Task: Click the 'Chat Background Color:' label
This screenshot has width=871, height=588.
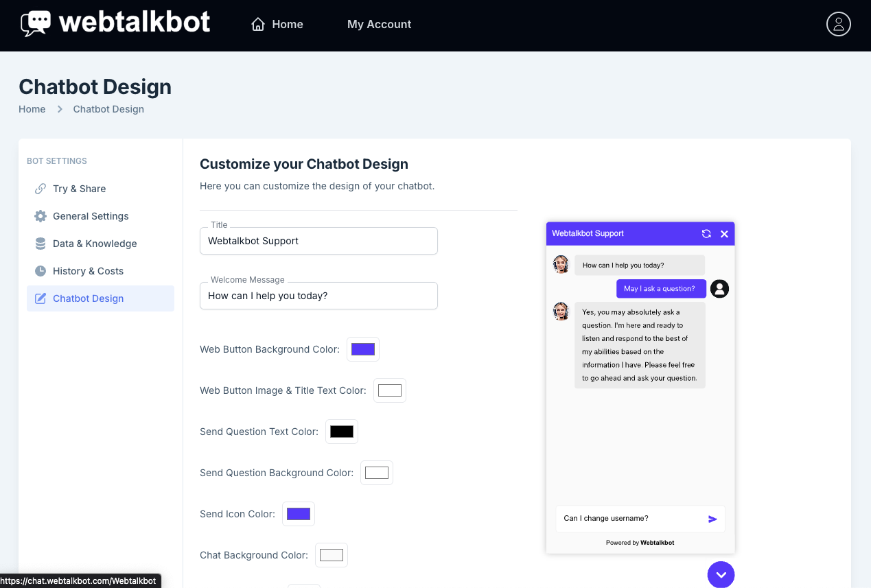Action: tap(254, 555)
